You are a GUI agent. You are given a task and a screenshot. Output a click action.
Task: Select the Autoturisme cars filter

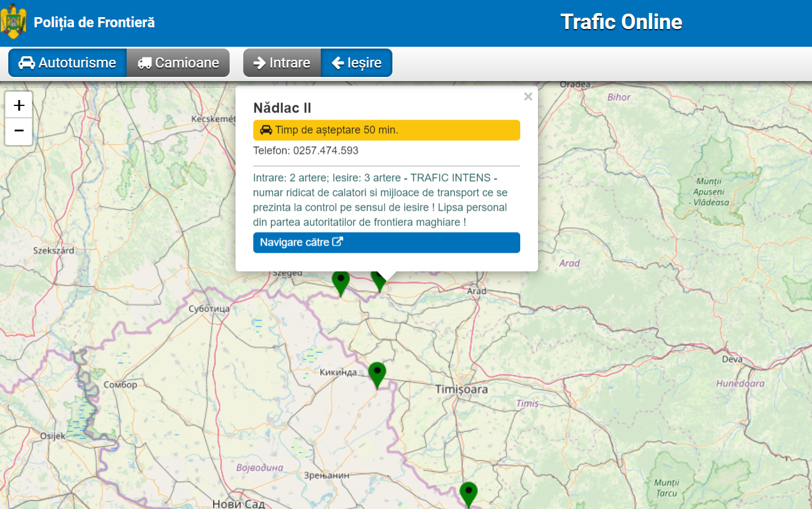(x=67, y=63)
